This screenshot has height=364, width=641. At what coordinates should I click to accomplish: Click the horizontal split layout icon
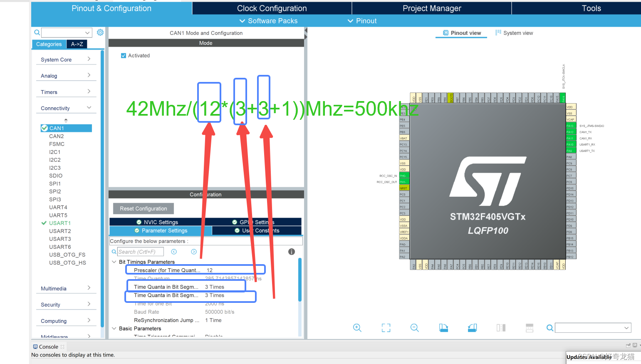pos(530,328)
